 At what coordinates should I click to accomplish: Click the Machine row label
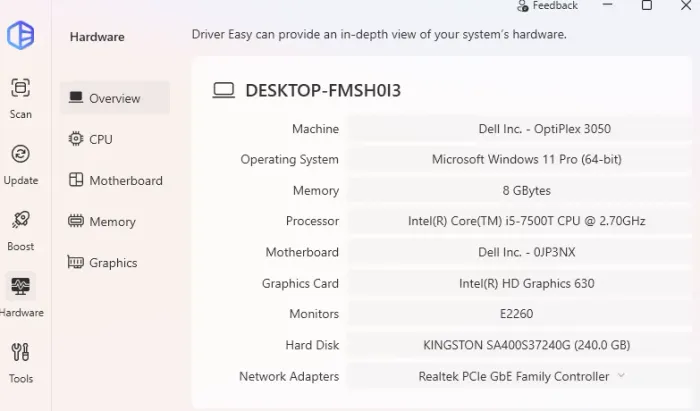316,129
